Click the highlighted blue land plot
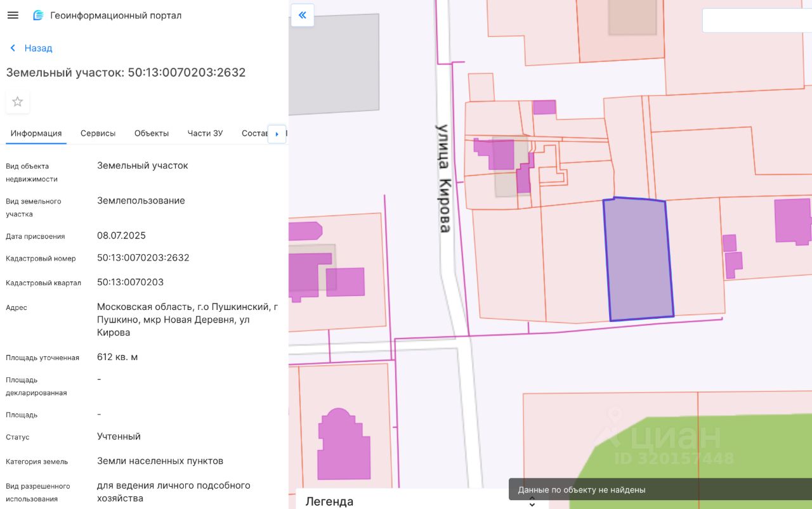The height and width of the screenshot is (509, 812). point(638,260)
